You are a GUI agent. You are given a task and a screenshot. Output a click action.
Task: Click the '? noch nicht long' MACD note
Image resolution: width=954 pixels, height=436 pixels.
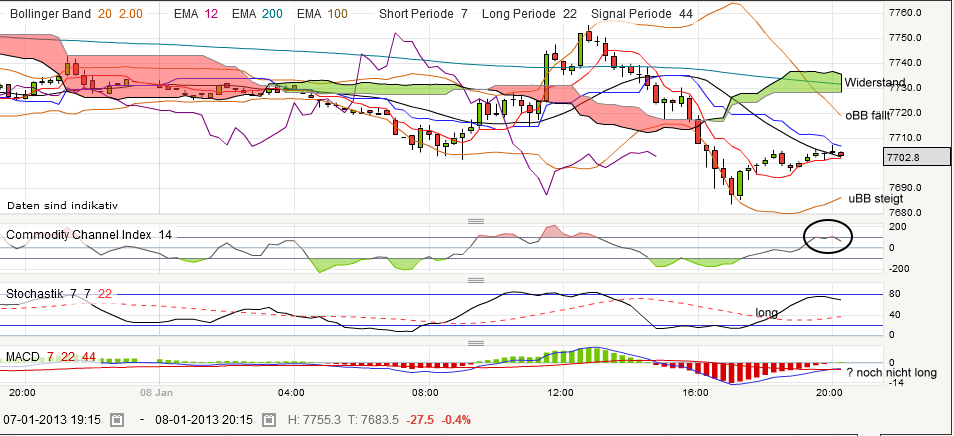[891, 373]
